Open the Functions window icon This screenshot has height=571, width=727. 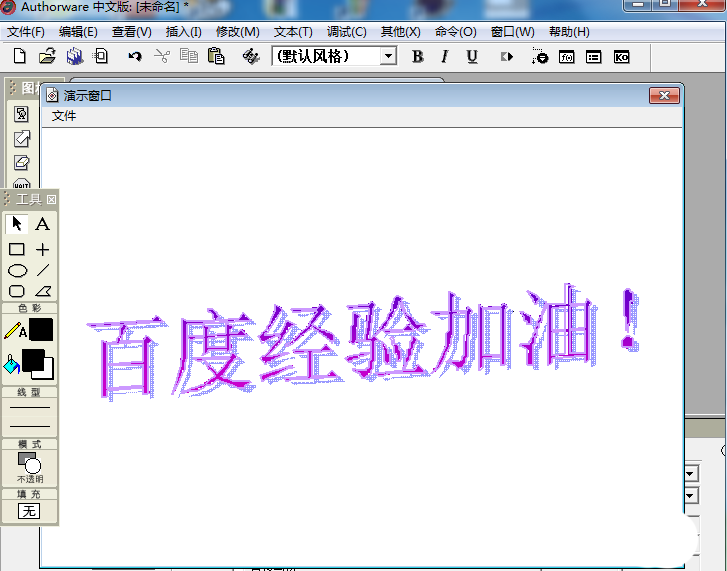point(567,57)
